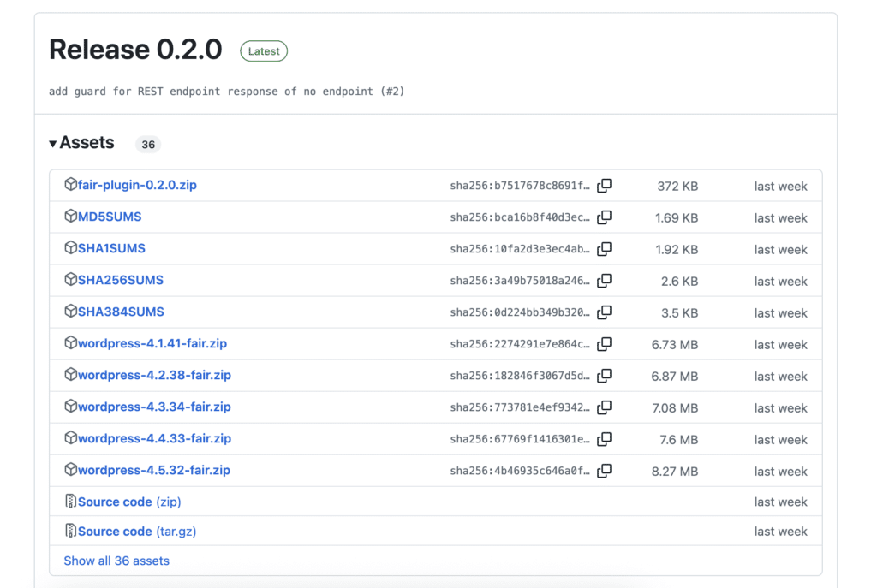Download the SHA256SUMS file
The height and width of the screenshot is (588, 877).
pyautogui.click(x=120, y=280)
